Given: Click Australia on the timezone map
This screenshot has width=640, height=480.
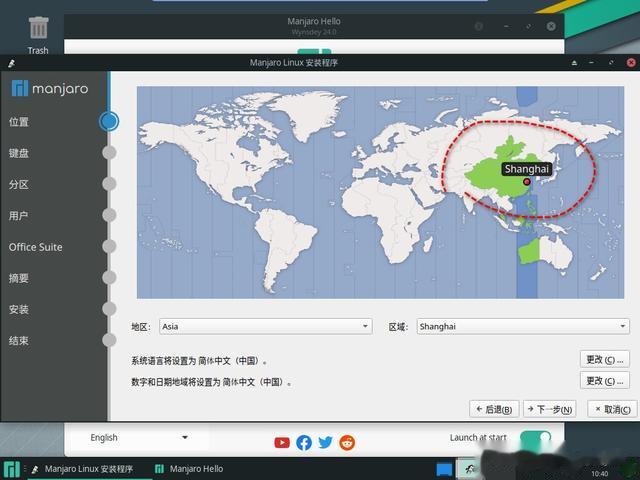Looking at the screenshot, I should click(x=545, y=253).
